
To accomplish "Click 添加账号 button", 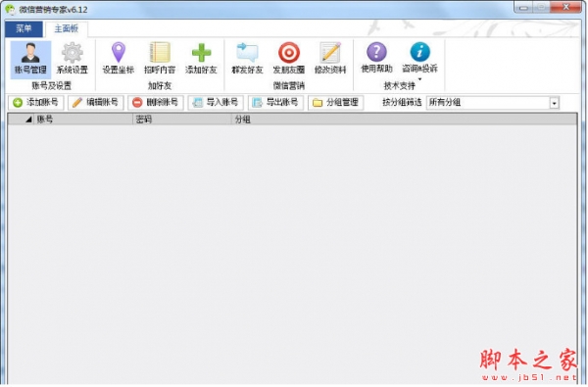I will (35, 102).
